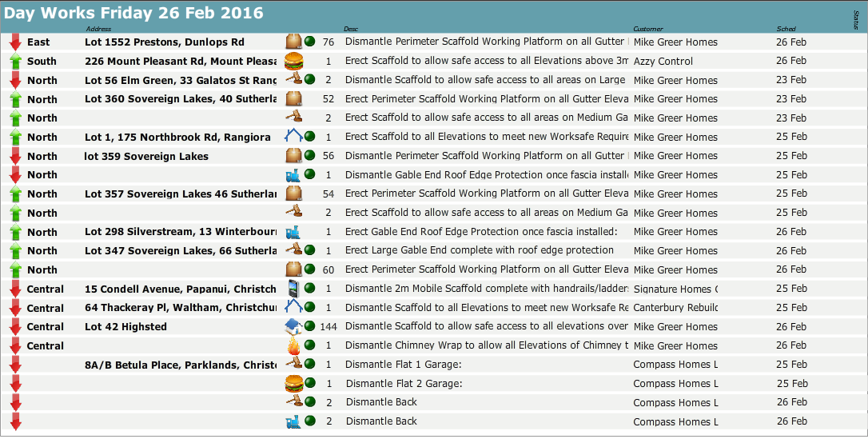The height and width of the screenshot is (439, 868).
Task: Click the box icon in Lot 357 Sovereign Lakes row
Action: click(293, 194)
